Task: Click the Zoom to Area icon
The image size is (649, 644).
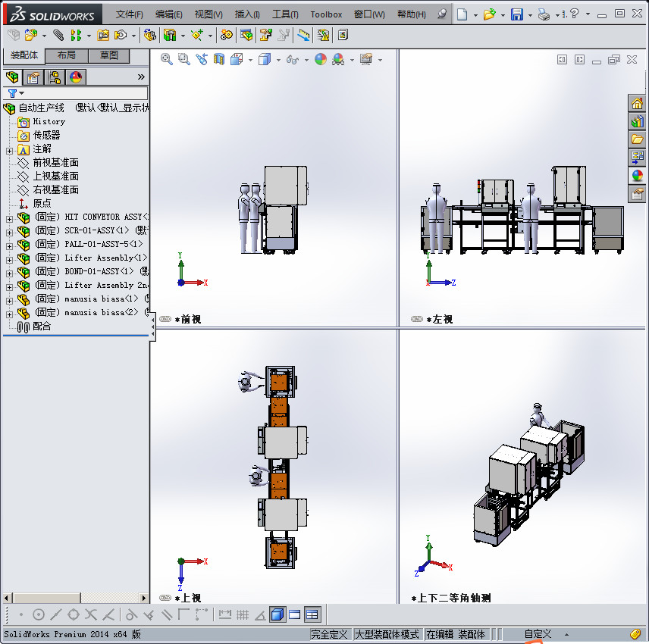Action: point(183,59)
